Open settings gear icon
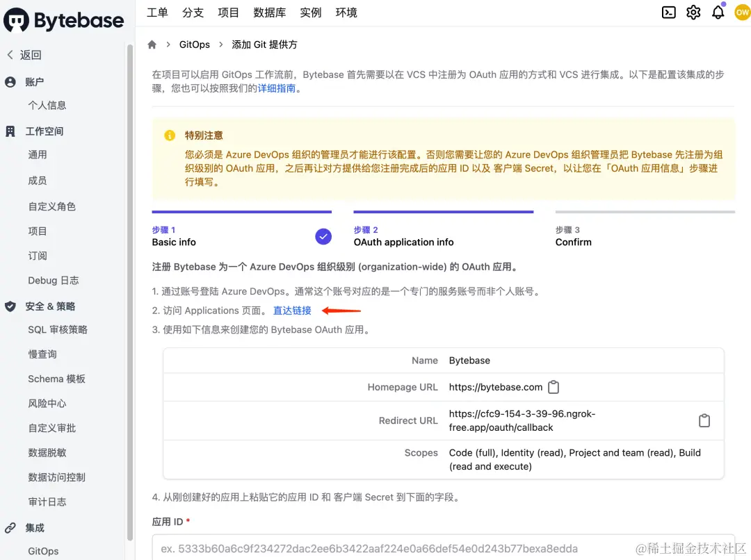The height and width of the screenshot is (560, 751). pyautogui.click(x=693, y=13)
